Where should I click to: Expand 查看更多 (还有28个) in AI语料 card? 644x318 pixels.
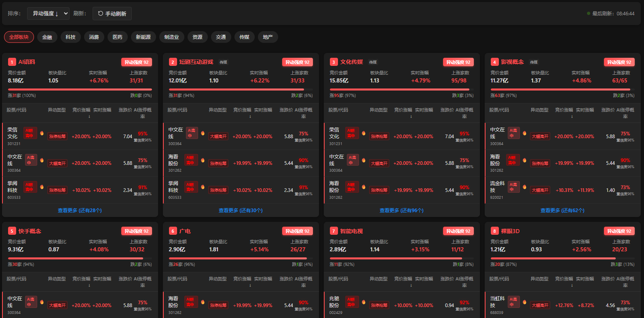(x=80, y=211)
